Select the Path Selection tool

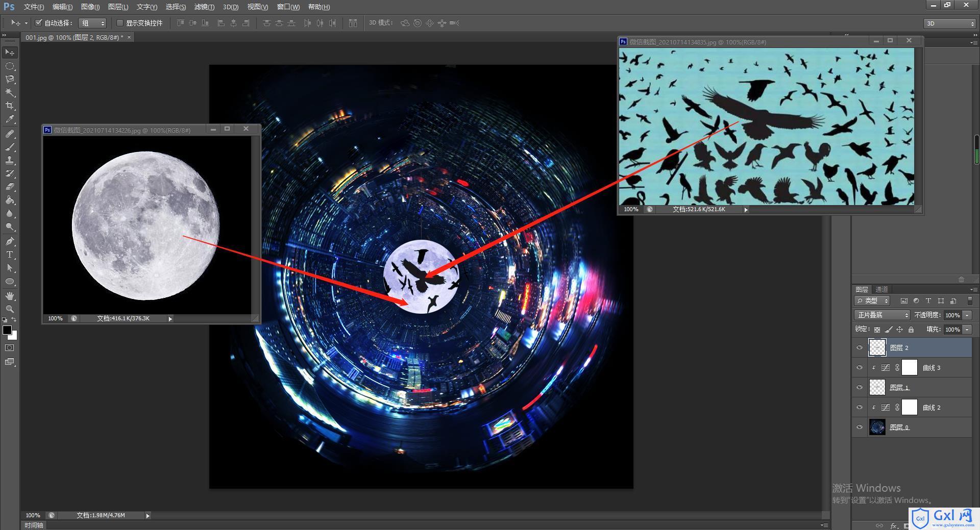10,268
